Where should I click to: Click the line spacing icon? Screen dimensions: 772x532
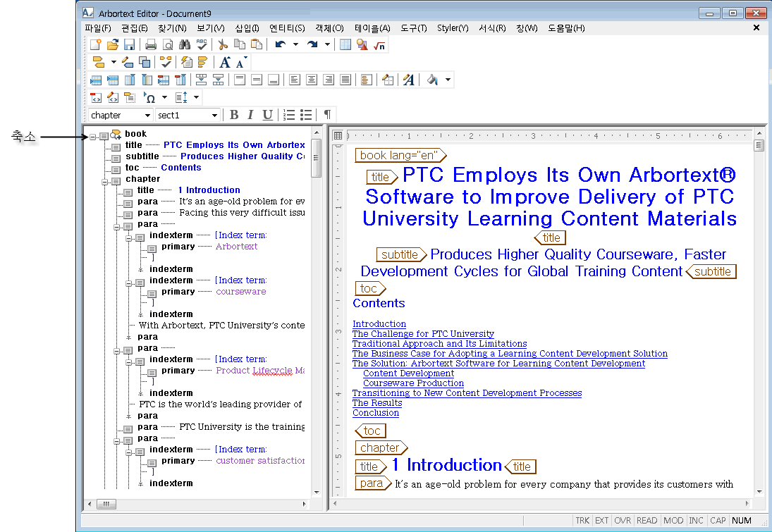coord(181,97)
